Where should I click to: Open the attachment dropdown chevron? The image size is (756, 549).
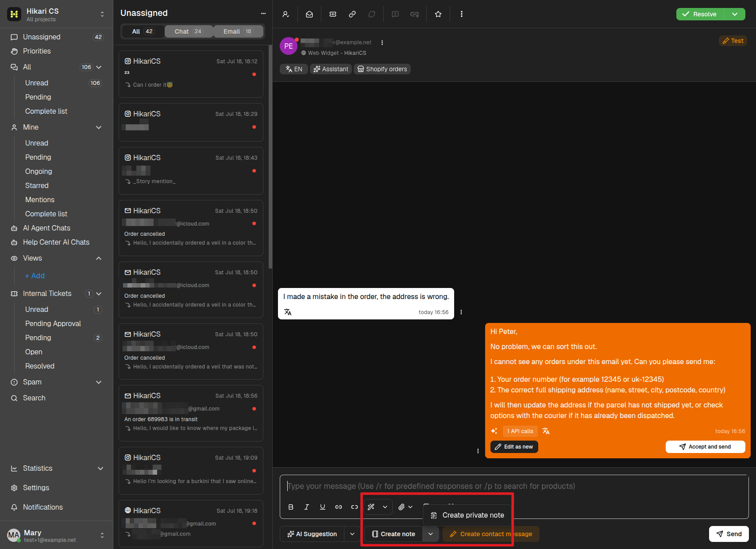click(x=410, y=507)
